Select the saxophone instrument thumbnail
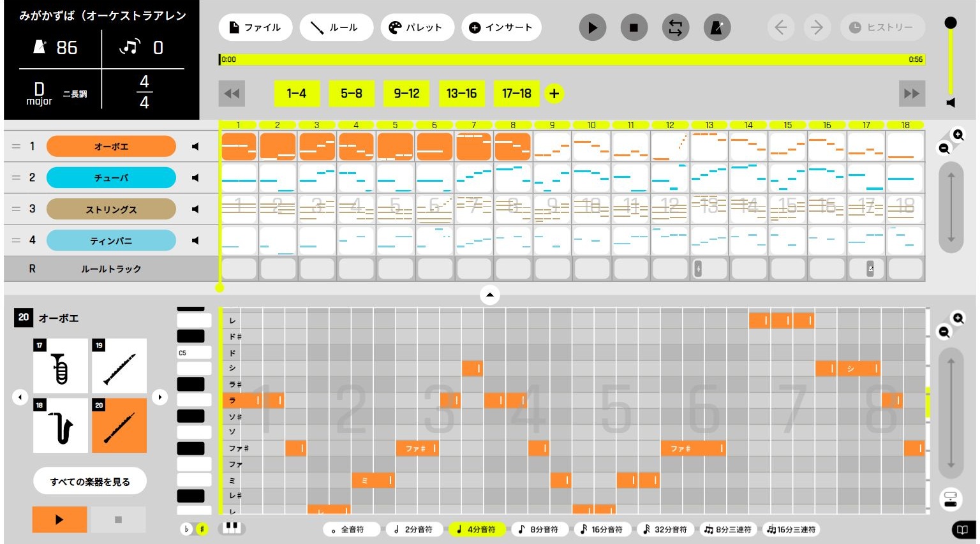 pos(61,425)
